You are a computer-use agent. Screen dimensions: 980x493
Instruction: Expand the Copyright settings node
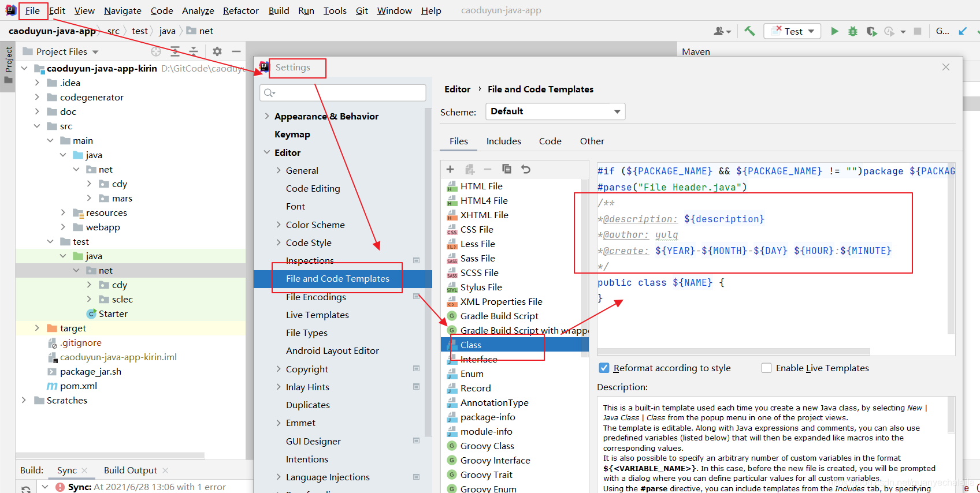tap(279, 369)
